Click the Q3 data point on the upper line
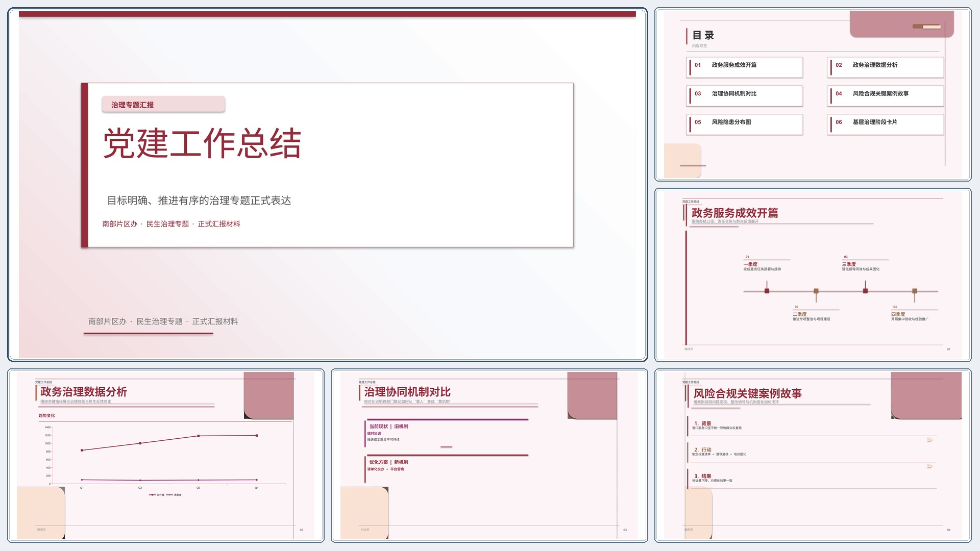This screenshot has width=980, height=551. coord(199,436)
